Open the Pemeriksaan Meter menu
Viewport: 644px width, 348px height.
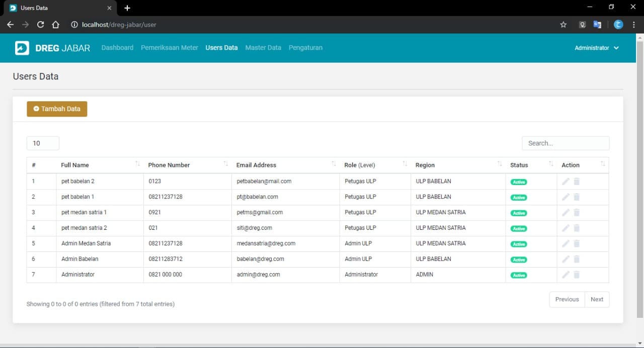(x=170, y=48)
